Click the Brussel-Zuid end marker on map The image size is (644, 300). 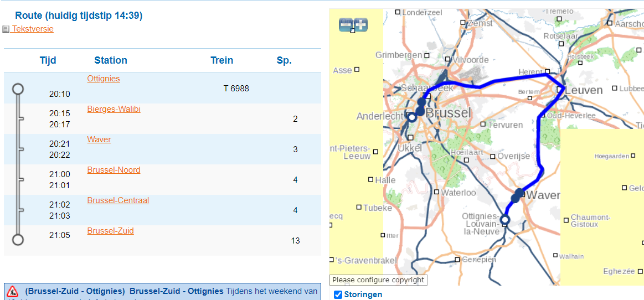click(x=411, y=117)
